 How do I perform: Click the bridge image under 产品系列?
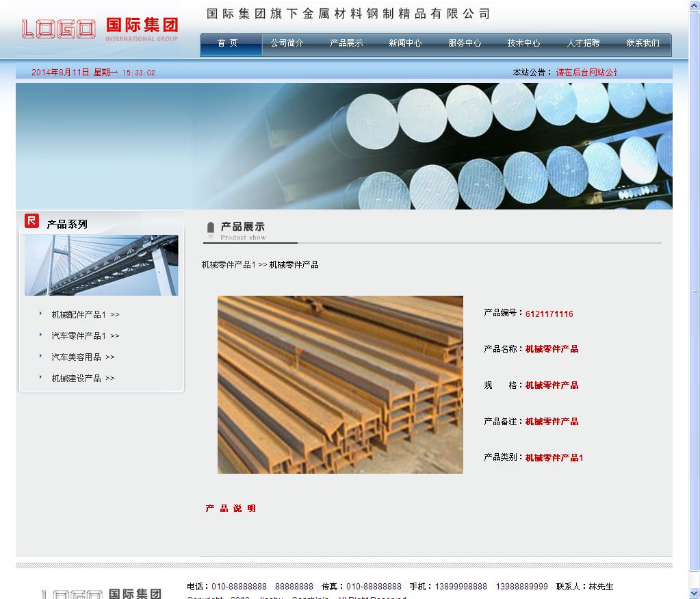click(x=101, y=266)
